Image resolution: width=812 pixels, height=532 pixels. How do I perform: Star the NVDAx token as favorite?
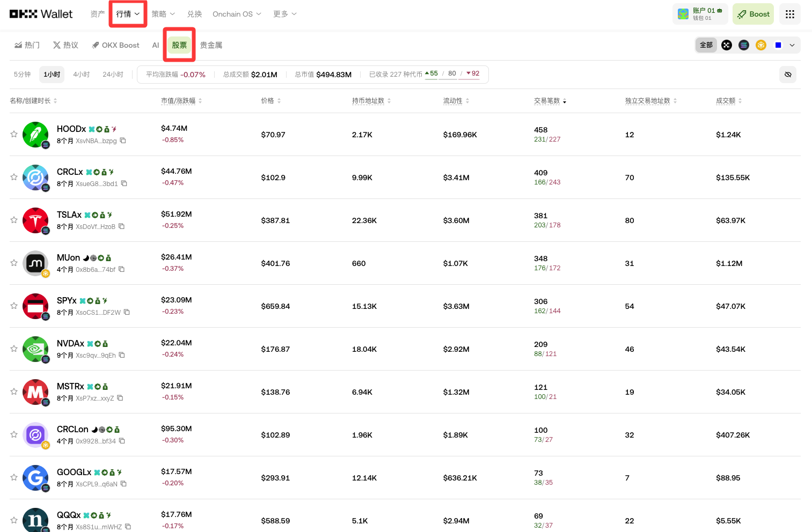(14, 349)
